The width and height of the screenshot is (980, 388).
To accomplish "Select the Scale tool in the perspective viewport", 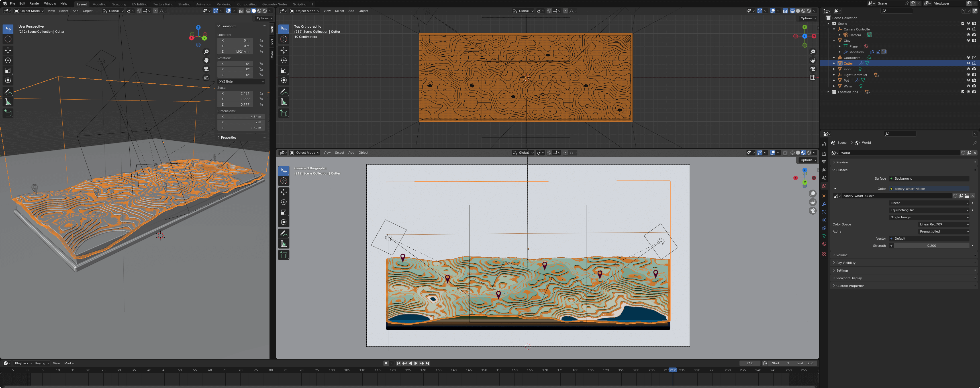I will pyautogui.click(x=8, y=70).
